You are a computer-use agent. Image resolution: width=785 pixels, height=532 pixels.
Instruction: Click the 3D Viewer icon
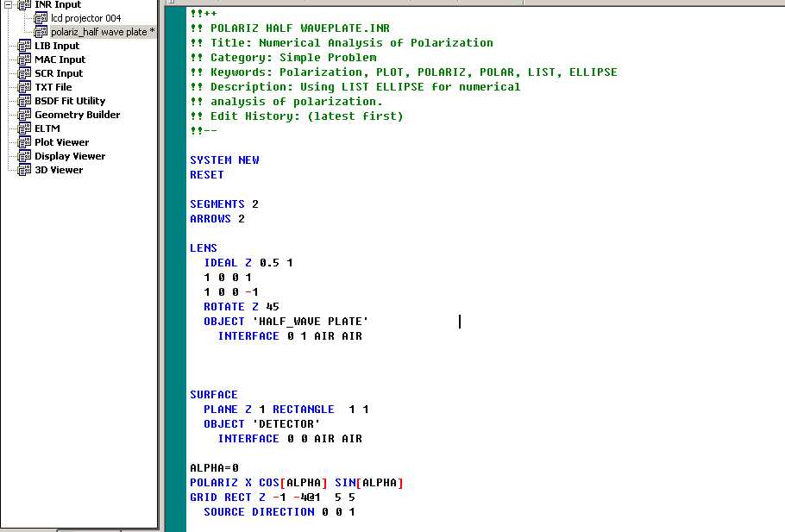point(24,170)
